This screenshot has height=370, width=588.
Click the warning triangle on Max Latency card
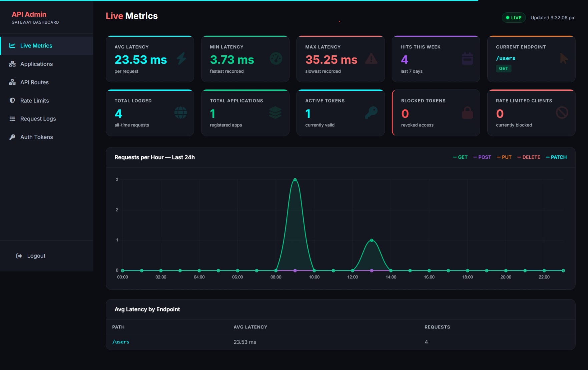371,59
